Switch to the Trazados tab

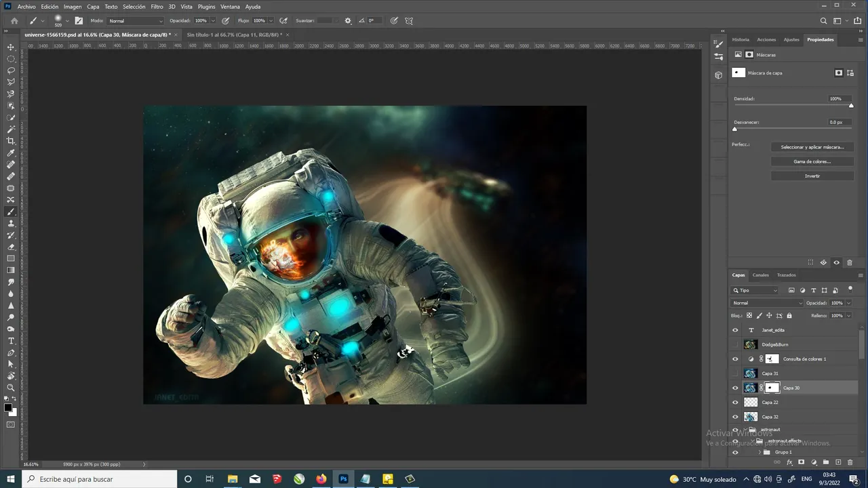pos(787,275)
